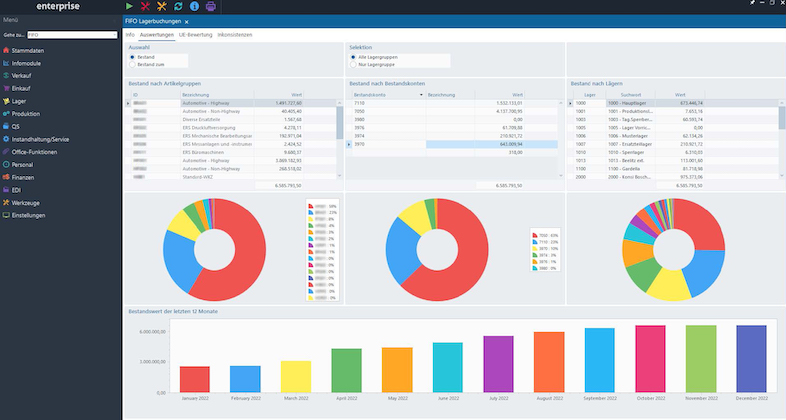Click the orange crossed tools icon
Image resolution: width=786 pixels, height=420 pixels.
point(161,6)
